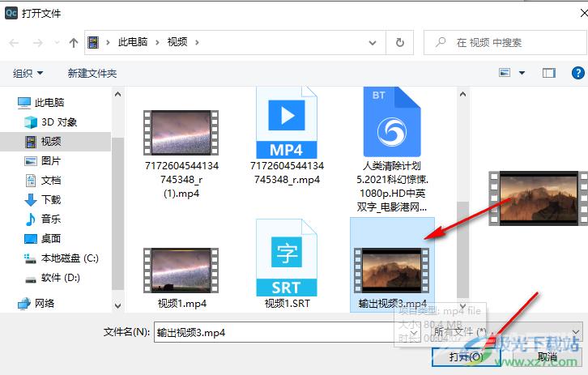Select 网络 in navigation tree

(36, 303)
